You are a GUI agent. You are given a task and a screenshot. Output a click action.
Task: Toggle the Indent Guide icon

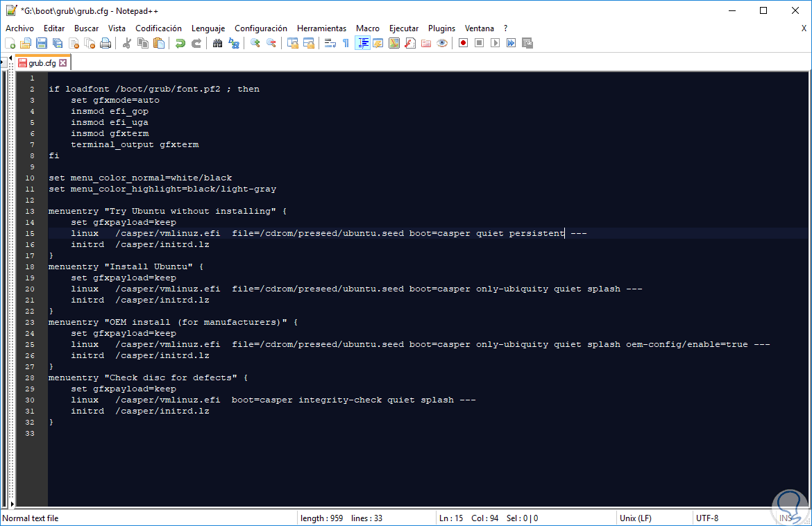pos(362,44)
